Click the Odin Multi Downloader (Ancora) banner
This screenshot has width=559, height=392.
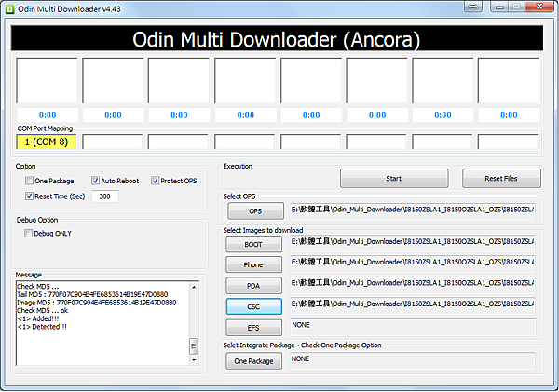tap(277, 38)
